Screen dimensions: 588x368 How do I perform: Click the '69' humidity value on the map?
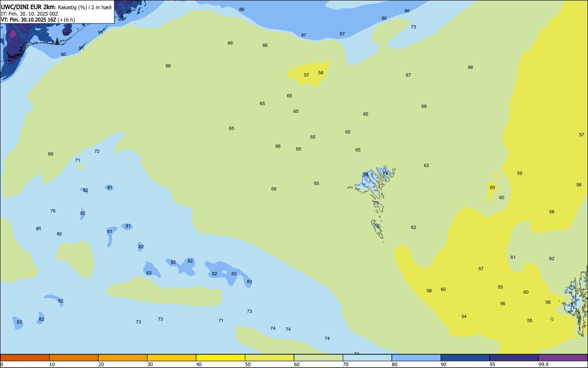tap(51, 154)
